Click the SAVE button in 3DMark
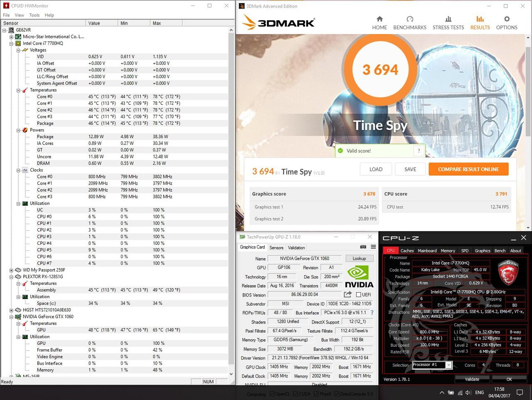 [410, 169]
